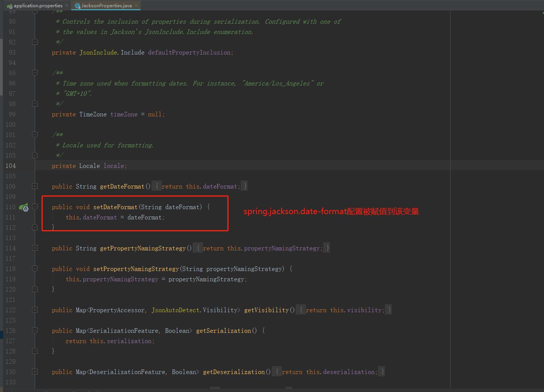Click 'DeserializationFeature' type on line 130
This screenshot has width=544, height=392.
(x=127, y=372)
